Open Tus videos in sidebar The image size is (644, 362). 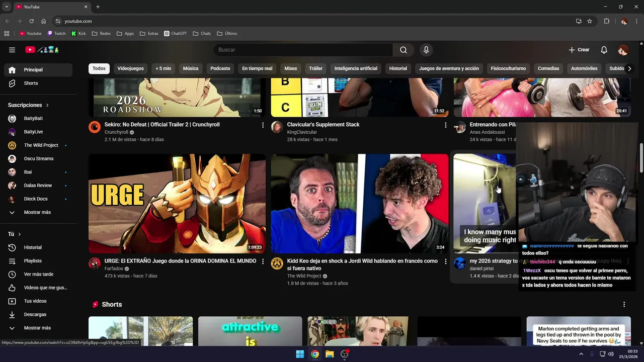(38, 301)
